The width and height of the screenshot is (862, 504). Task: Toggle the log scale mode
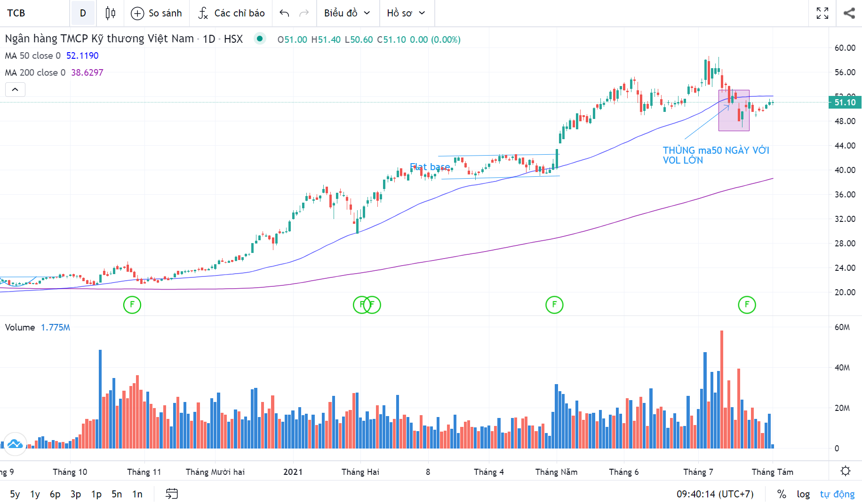click(803, 494)
